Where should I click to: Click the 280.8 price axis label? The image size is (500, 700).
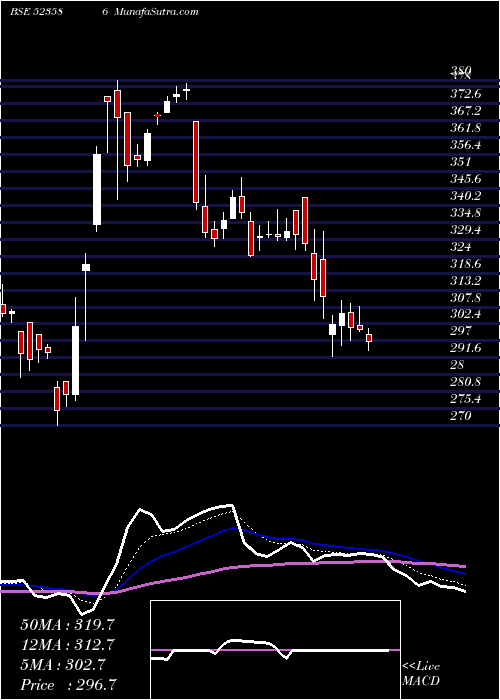coord(465,382)
